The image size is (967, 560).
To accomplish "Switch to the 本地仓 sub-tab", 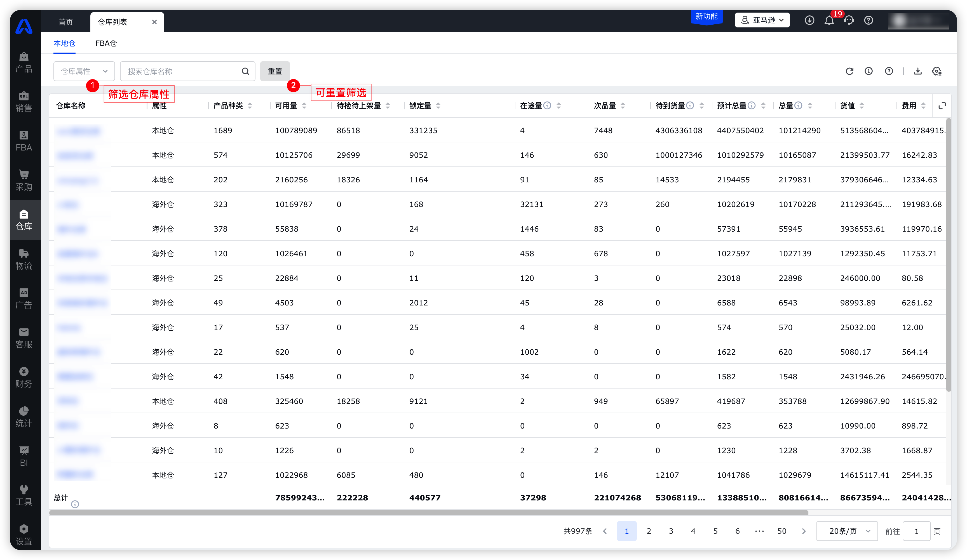I will click(64, 43).
